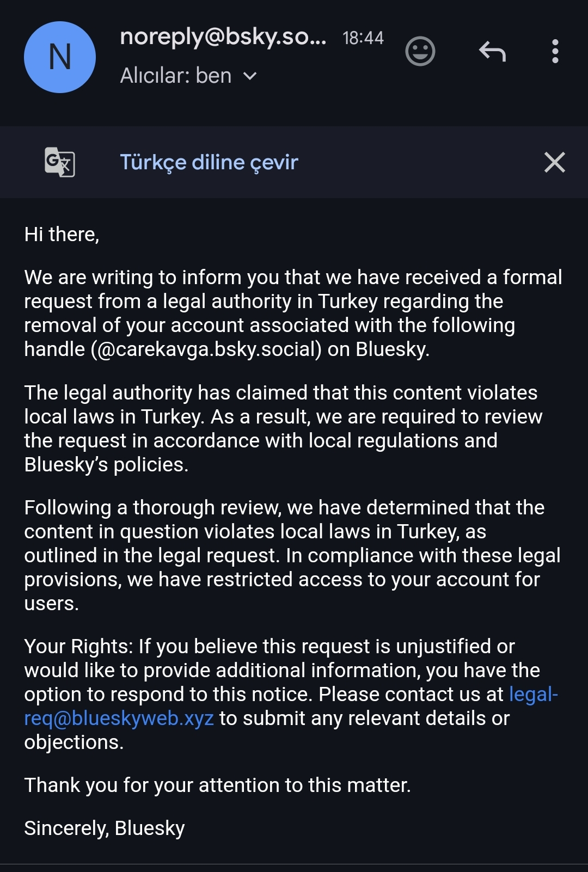Screen dimensions: 588x872
Task: Open the 'legal-' email address link
Action: coord(534,694)
